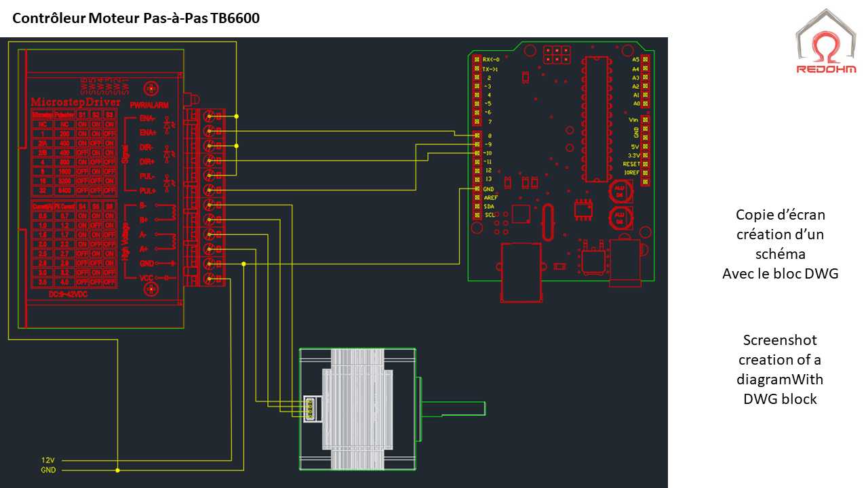Viewport: 868px width, 488px height.
Task: Click the RESET pin label
Action: pos(631,164)
